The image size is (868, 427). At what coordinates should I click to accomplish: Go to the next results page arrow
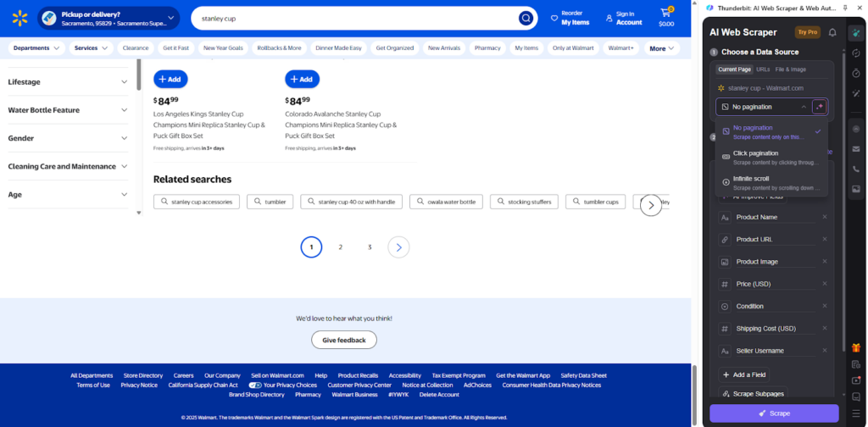[x=398, y=247]
